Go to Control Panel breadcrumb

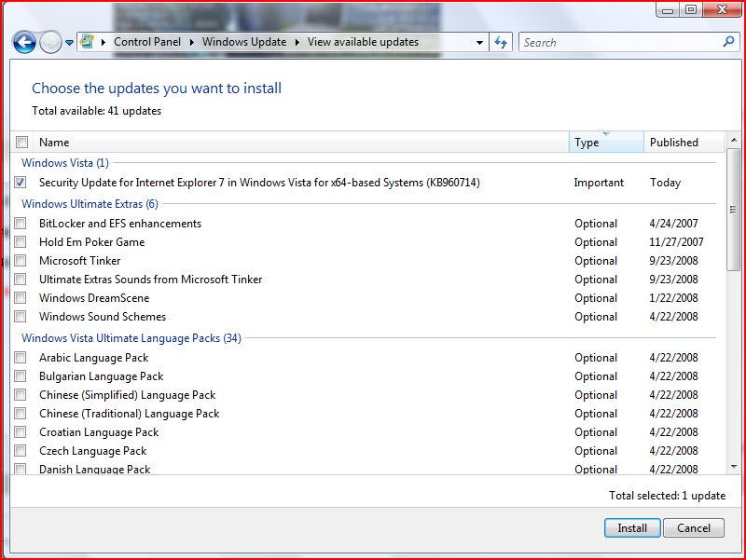tap(147, 42)
